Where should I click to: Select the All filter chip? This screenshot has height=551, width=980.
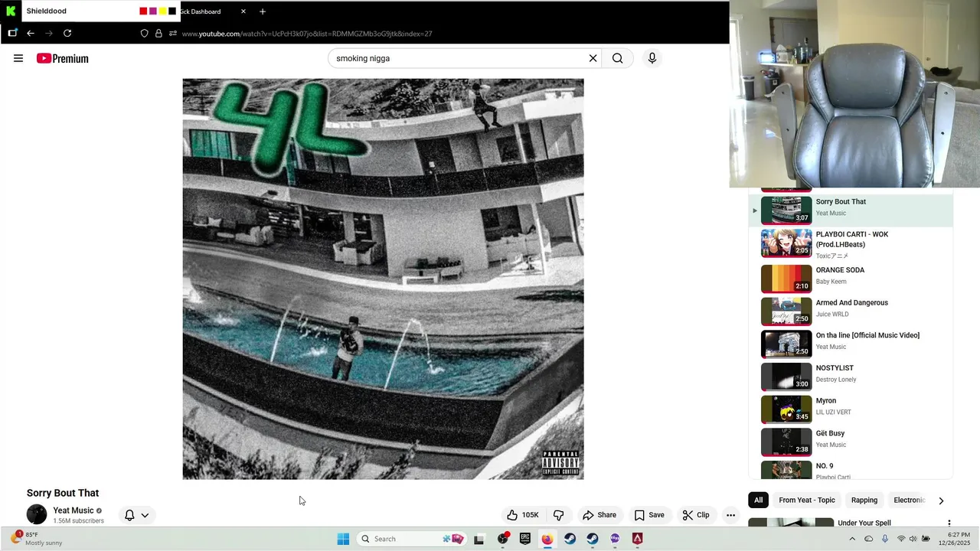coord(758,500)
